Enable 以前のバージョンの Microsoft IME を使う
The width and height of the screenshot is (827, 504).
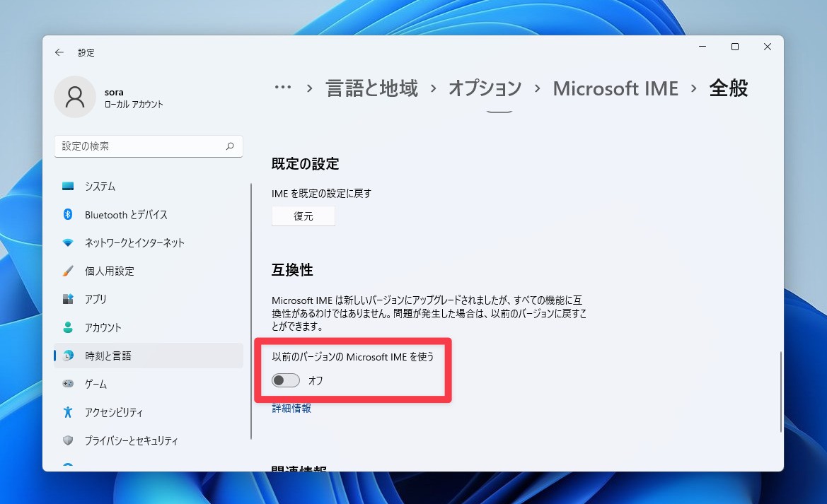(285, 380)
